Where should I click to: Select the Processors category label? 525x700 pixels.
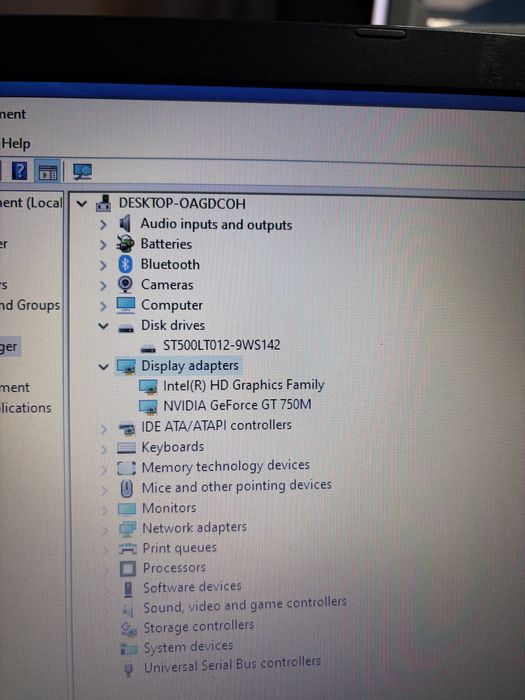point(174,567)
